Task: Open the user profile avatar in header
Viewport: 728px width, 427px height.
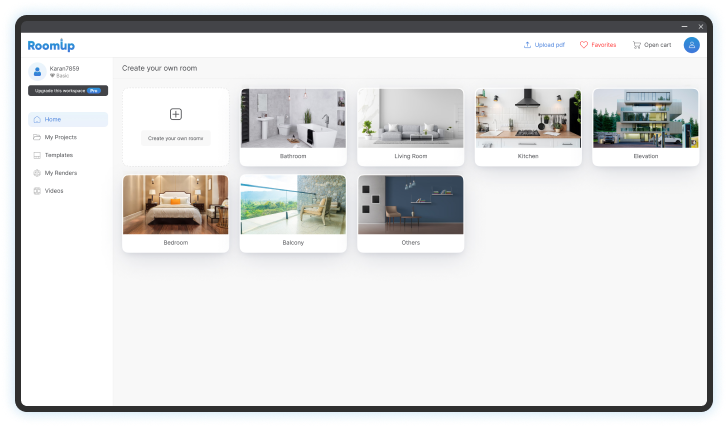Action: click(691, 45)
